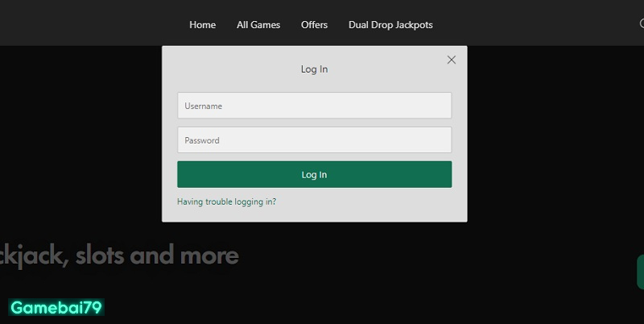Image resolution: width=644 pixels, height=324 pixels.
Task: Open Dual Drop Jackpots page
Action: 390,25
